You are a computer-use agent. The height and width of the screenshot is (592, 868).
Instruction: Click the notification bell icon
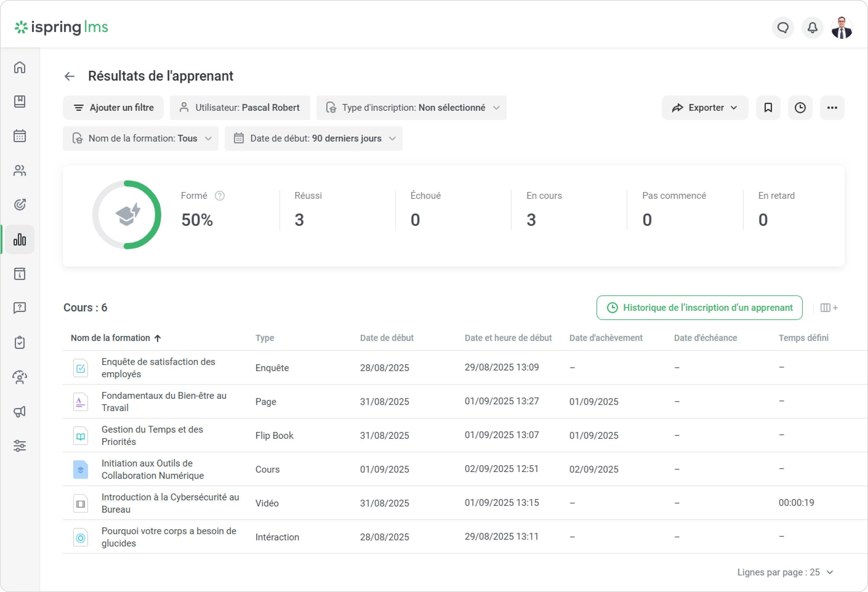tap(812, 28)
